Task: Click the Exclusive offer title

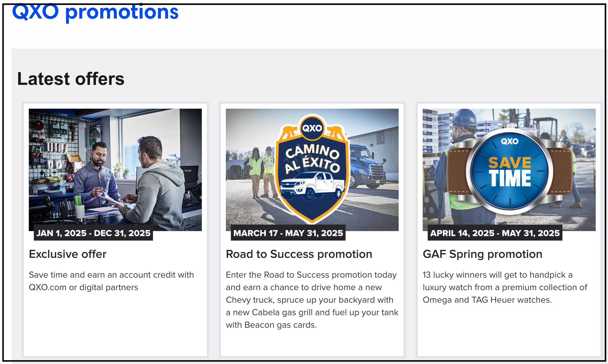Action: [68, 254]
